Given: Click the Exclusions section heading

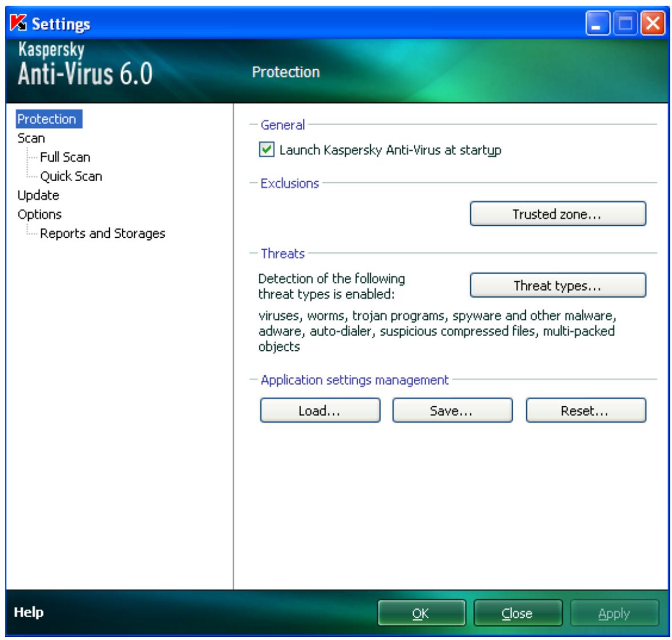Looking at the screenshot, I should tap(290, 183).
